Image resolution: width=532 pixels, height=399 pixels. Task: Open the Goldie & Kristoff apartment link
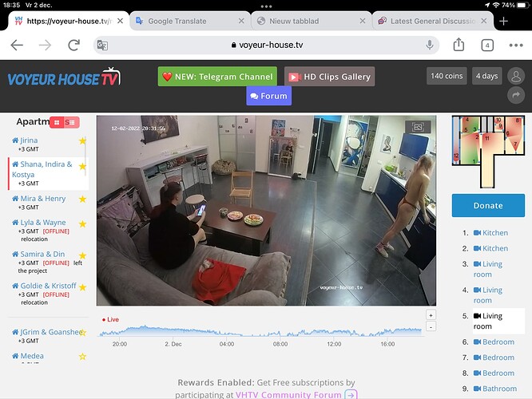(45, 286)
